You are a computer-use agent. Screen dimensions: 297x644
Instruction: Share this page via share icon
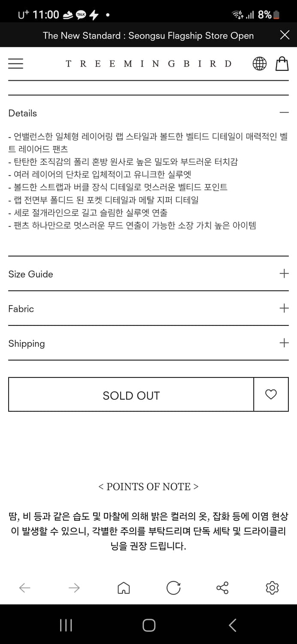(222, 588)
